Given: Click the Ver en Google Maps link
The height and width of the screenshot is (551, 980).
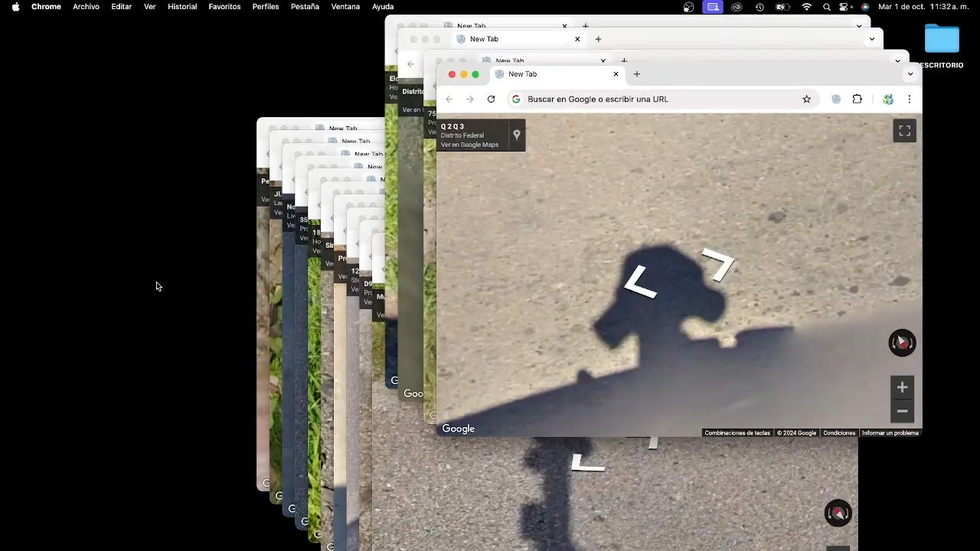Looking at the screenshot, I should [469, 145].
